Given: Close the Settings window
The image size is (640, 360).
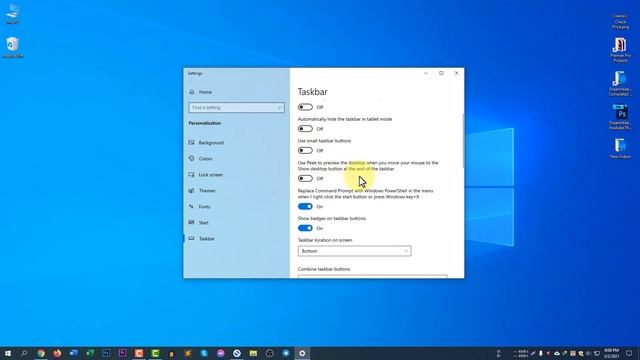Looking at the screenshot, I should click(456, 73).
